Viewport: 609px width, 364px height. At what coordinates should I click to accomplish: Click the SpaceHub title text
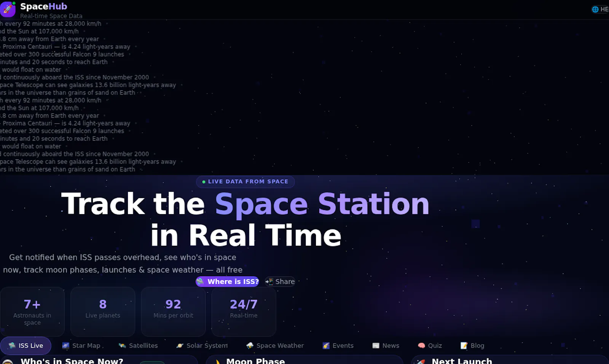[x=44, y=6]
